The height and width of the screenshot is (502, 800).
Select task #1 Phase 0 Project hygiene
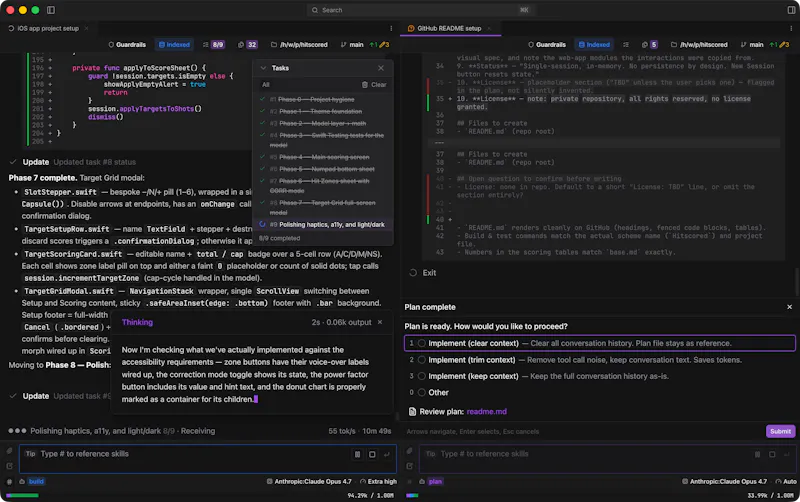click(312, 99)
